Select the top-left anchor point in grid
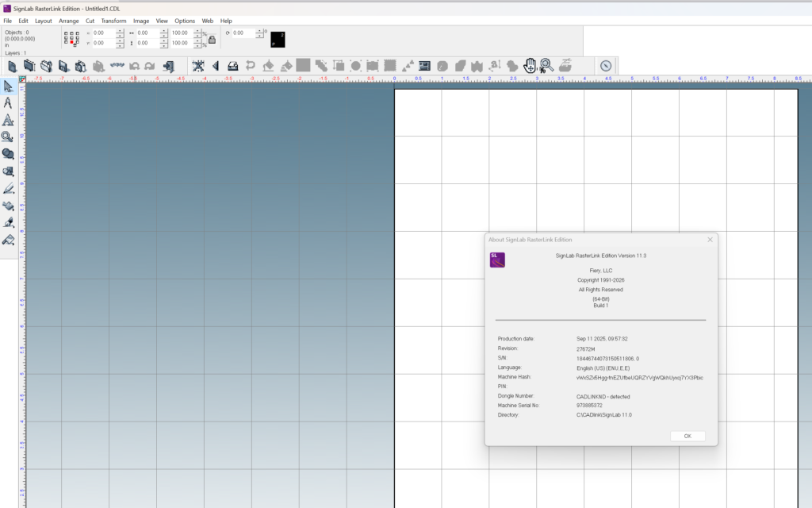 coord(66,33)
